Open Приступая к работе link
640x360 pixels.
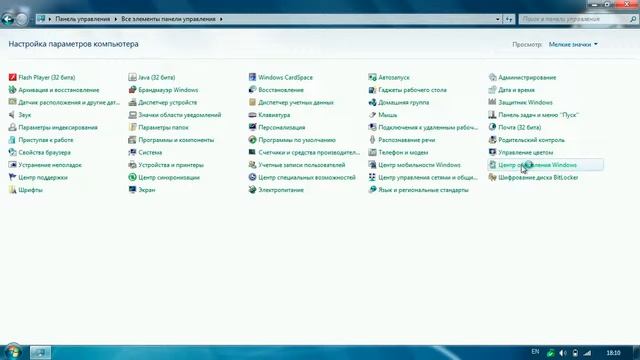coord(46,140)
